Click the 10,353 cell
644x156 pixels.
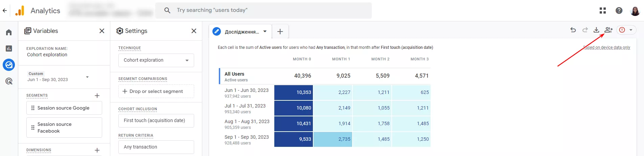[294, 93]
